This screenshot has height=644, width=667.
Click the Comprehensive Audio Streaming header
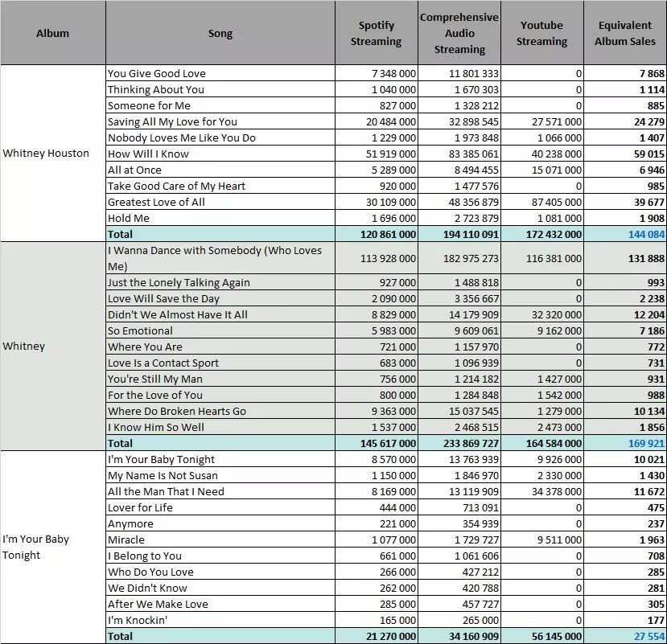459,33
